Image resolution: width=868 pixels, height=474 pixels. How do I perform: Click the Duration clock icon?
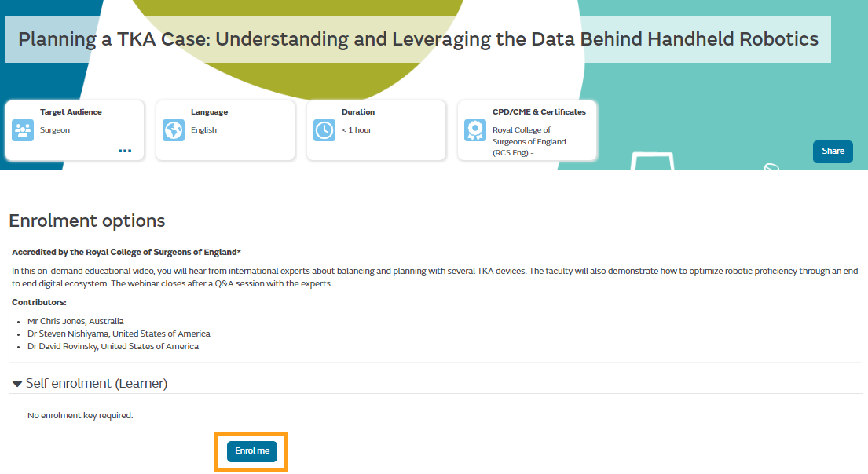point(324,130)
